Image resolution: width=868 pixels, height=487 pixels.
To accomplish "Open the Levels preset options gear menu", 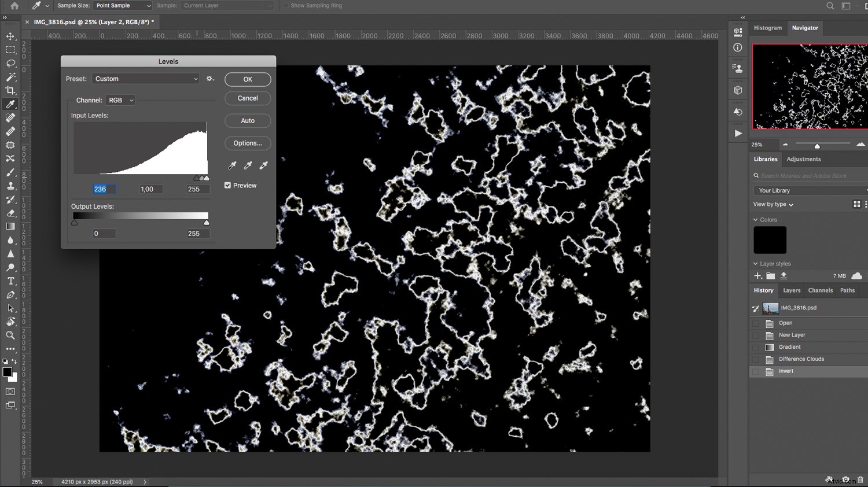I will pyautogui.click(x=210, y=78).
